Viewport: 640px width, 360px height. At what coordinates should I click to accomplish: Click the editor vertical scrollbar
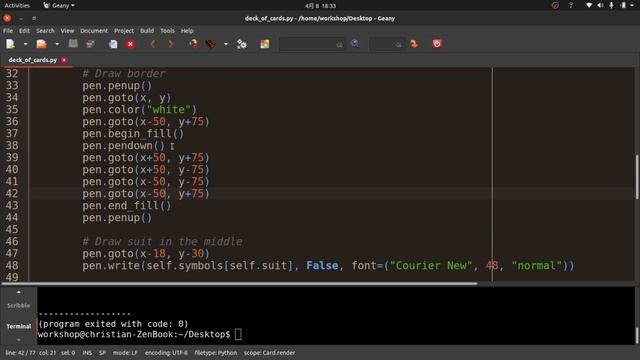(x=637, y=176)
